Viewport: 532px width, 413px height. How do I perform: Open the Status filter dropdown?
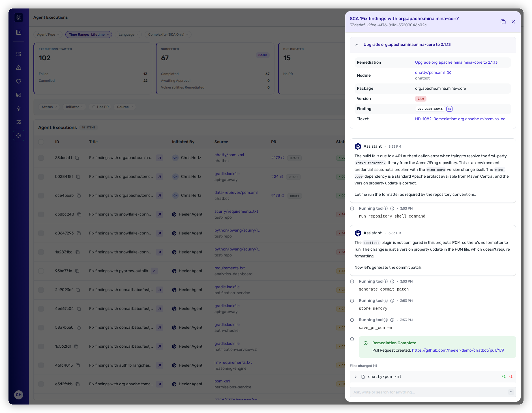pos(49,107)
